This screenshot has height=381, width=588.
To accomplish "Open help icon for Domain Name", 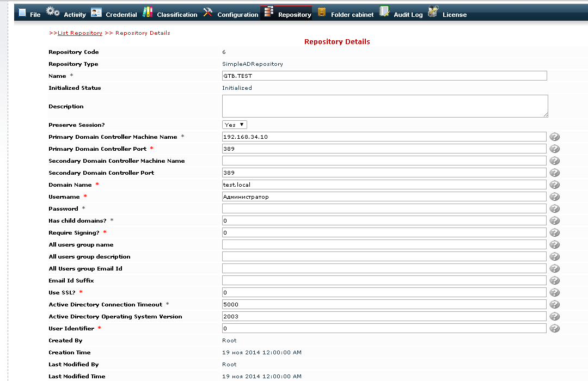I will (555, 185).
